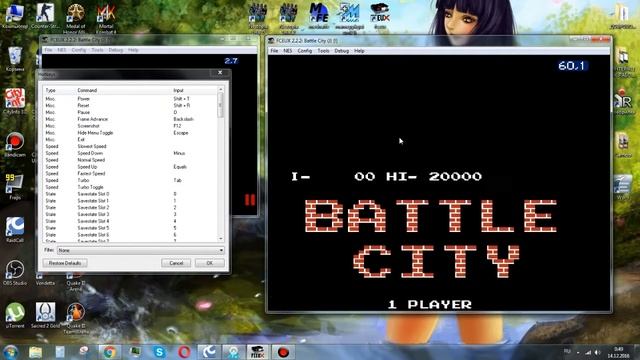Select the Savestate Slot 6 row
The height and width of the screenshot is (360, 640).
[x=130, y=235]
